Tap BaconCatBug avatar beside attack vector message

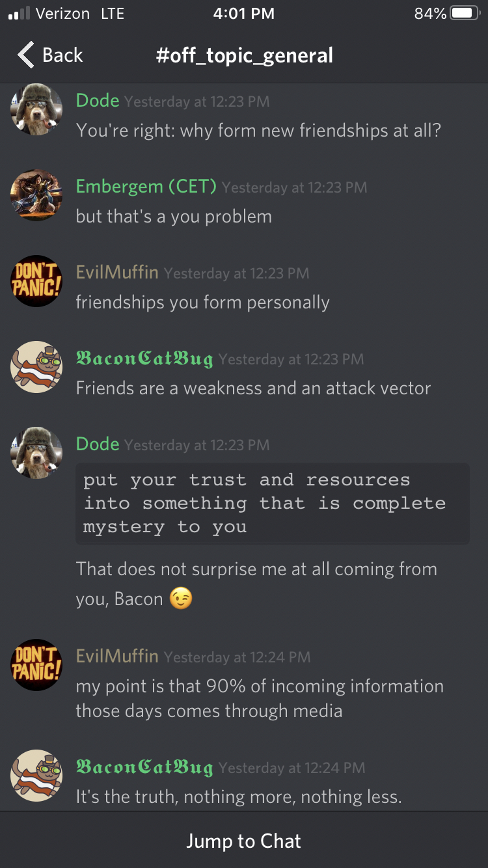click(36, 367)
